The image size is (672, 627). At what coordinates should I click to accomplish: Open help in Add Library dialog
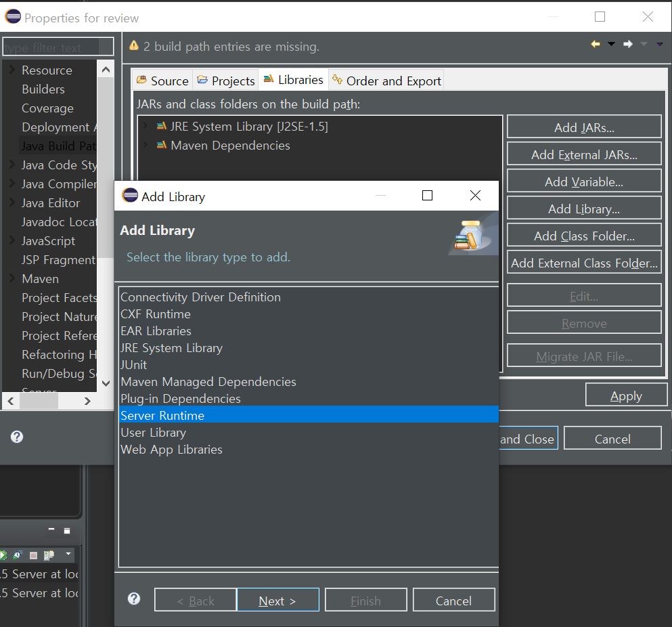coord(134,599)
